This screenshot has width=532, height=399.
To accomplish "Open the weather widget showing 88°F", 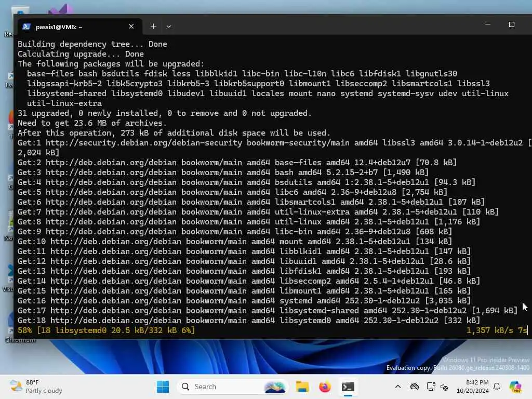I will click(x=36, y=387).
